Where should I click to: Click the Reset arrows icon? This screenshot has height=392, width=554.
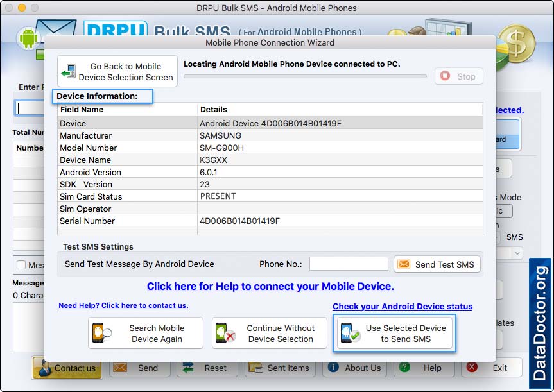tap(188, 368)
